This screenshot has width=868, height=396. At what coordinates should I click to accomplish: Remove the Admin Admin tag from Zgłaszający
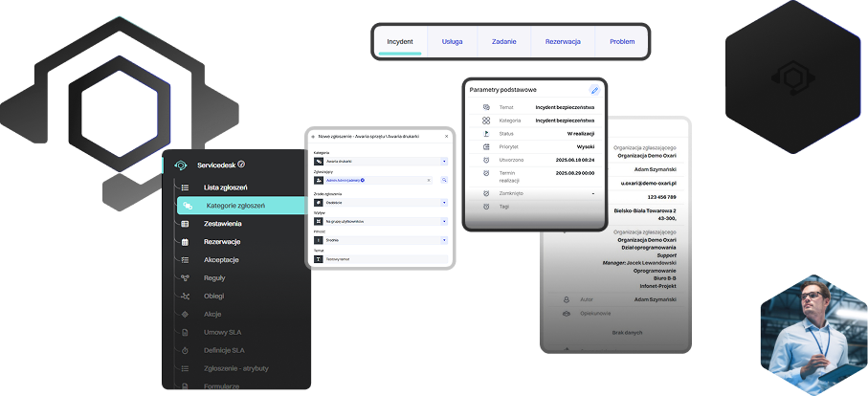[x=363, y=180]
